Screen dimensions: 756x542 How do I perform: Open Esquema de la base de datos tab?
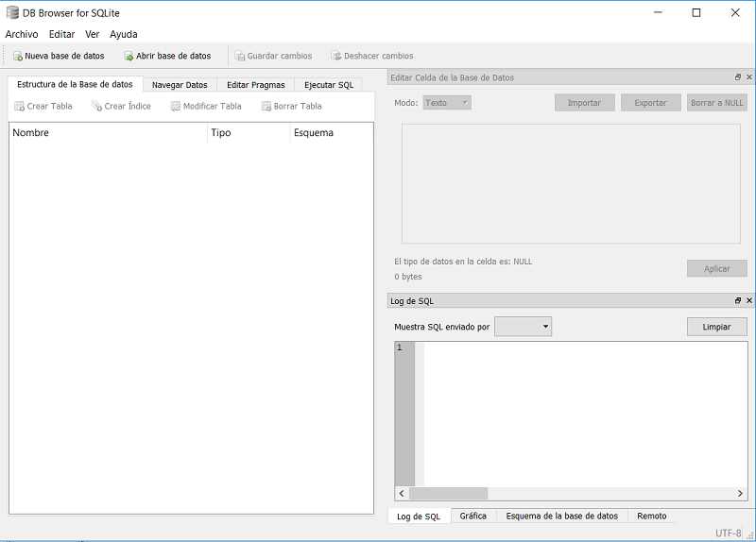point(561,516)
